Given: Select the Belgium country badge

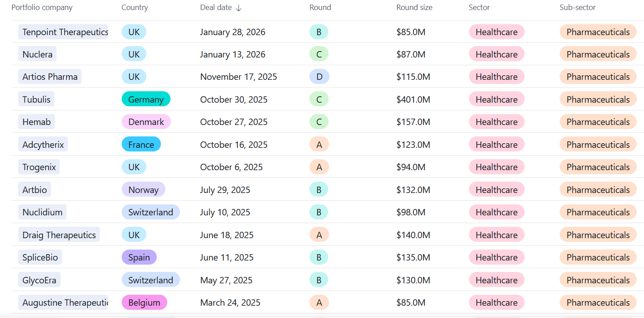Looking at the screenshot, I should tap(144, 302).
